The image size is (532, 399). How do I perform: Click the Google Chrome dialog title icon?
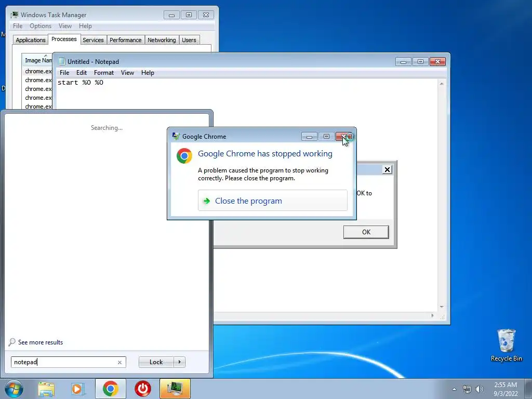point(176,136)
